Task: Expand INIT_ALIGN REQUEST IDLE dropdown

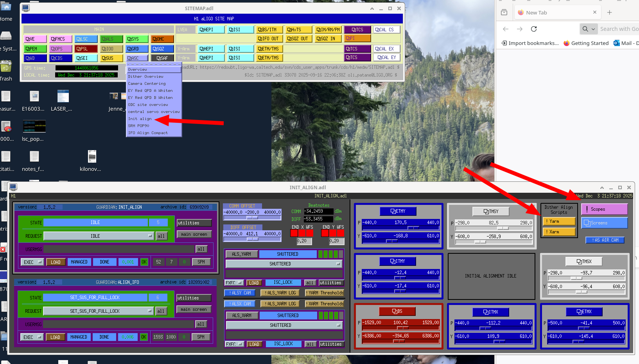Action: [150, 236]
